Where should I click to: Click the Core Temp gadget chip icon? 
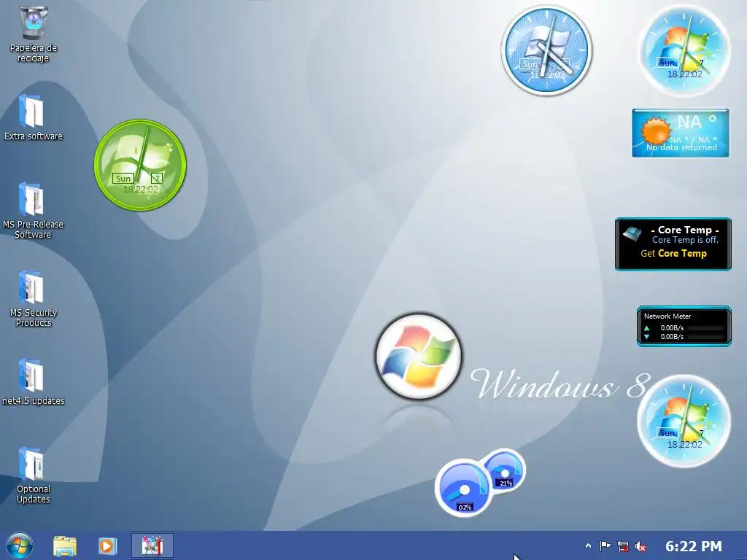point(632,234)
